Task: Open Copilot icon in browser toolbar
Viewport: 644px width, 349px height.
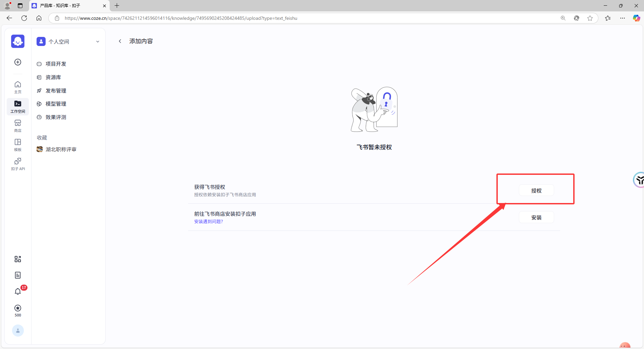Action: coord(636,18)
